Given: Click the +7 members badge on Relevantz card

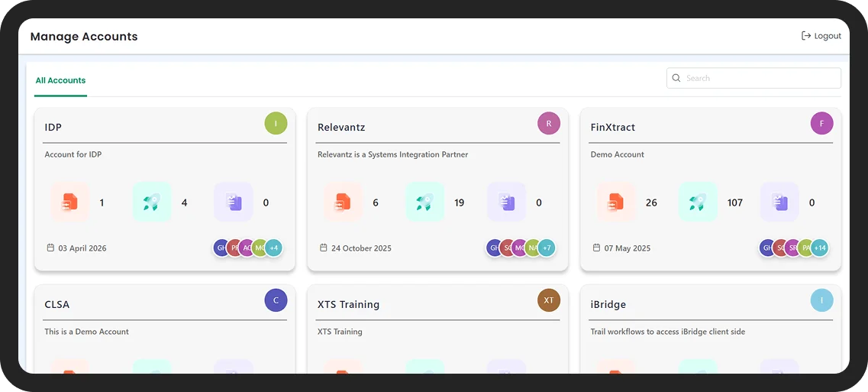Looking at the screenshot, I should pos(547,248).
